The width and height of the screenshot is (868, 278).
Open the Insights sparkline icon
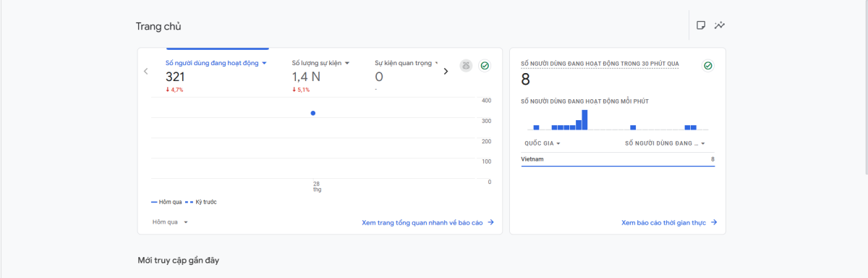(720, 25)
